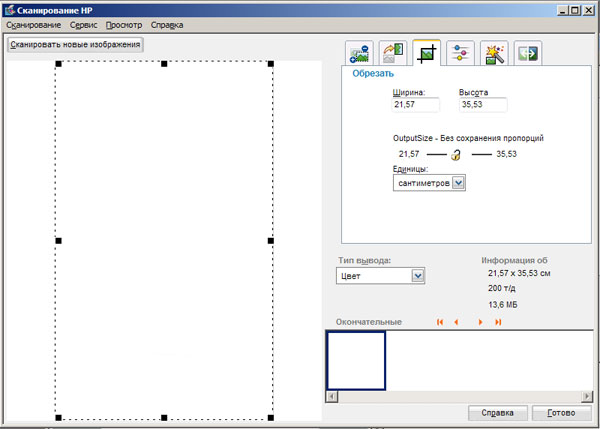Click the HP Scanning title bar icon

point(9,10)
